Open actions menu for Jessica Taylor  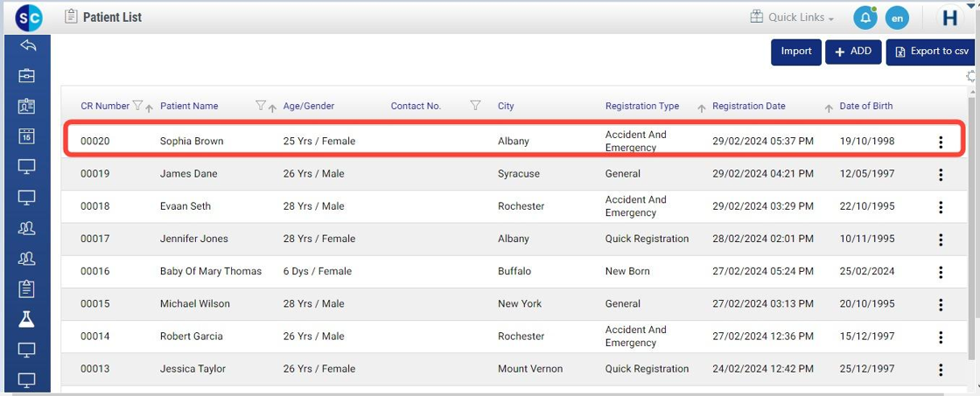[x=941, y=370]
